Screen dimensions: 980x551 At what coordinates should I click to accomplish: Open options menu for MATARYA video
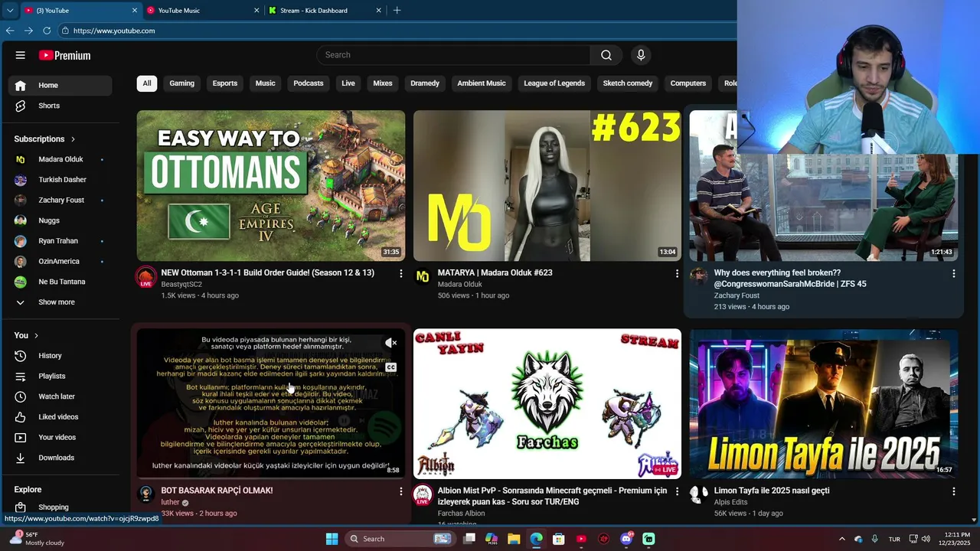coord(677,273)
